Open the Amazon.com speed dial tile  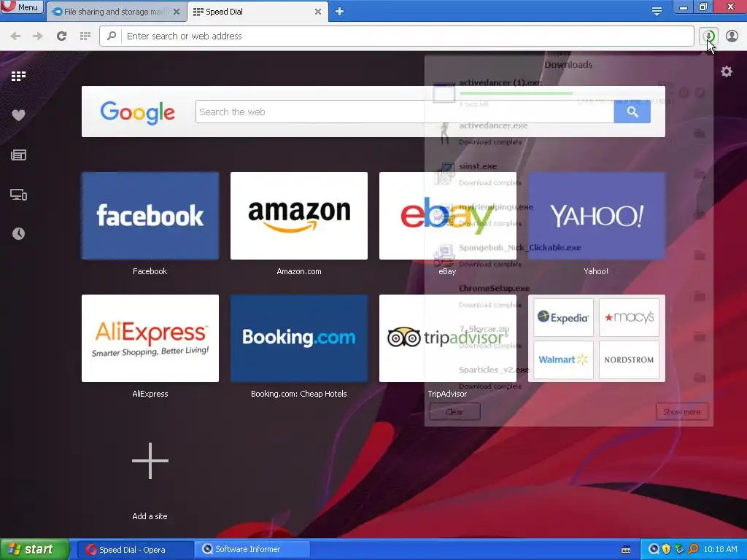[299, 216]
